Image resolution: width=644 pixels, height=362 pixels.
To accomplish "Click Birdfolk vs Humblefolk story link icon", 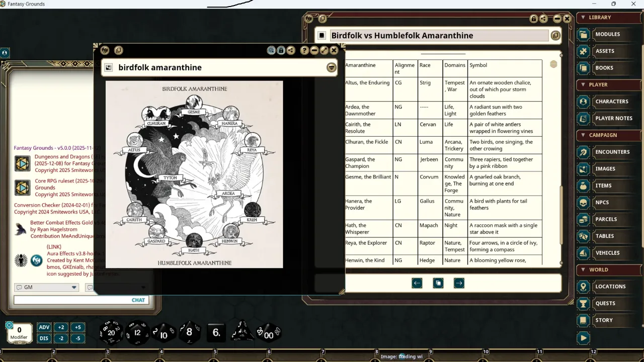I will pos(322,36).
